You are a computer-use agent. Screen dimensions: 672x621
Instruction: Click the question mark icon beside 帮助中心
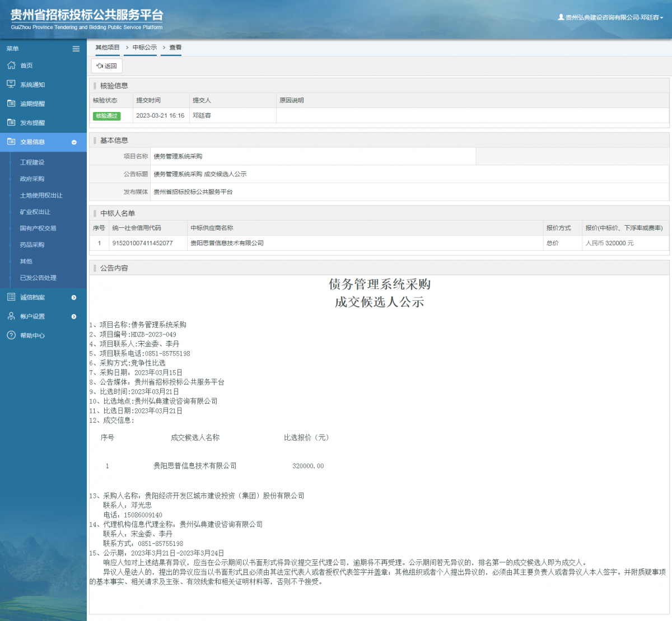click(11, 335)
